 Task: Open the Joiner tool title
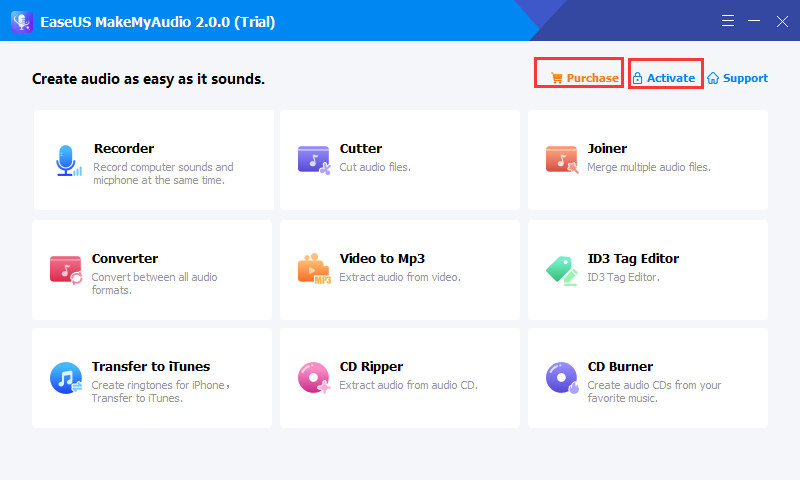click(x=607, y=148)
